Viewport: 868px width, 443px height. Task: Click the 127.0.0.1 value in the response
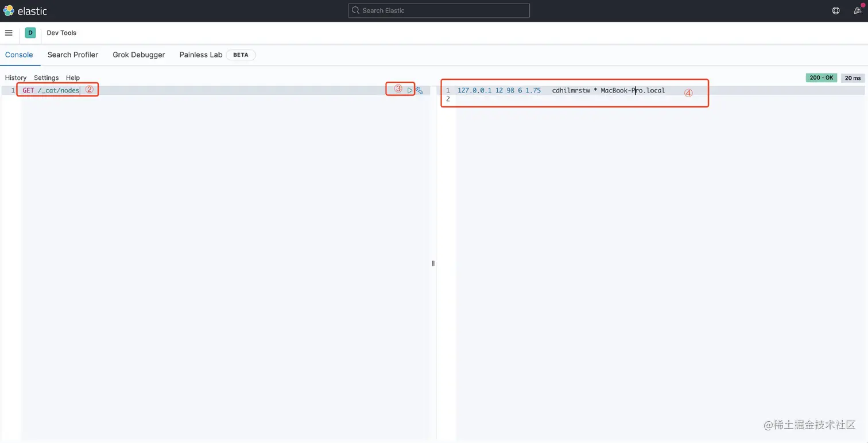coord(474,90)
